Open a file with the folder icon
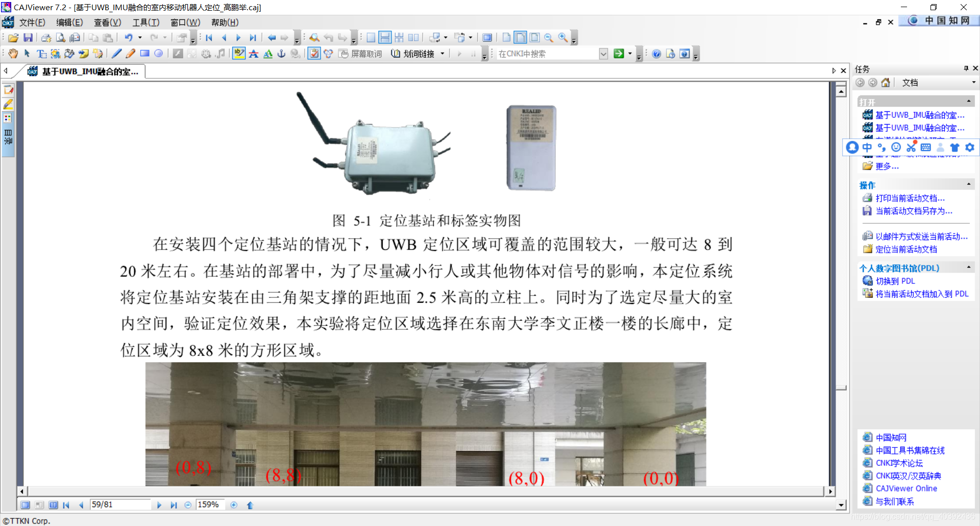 click(13, 38)
